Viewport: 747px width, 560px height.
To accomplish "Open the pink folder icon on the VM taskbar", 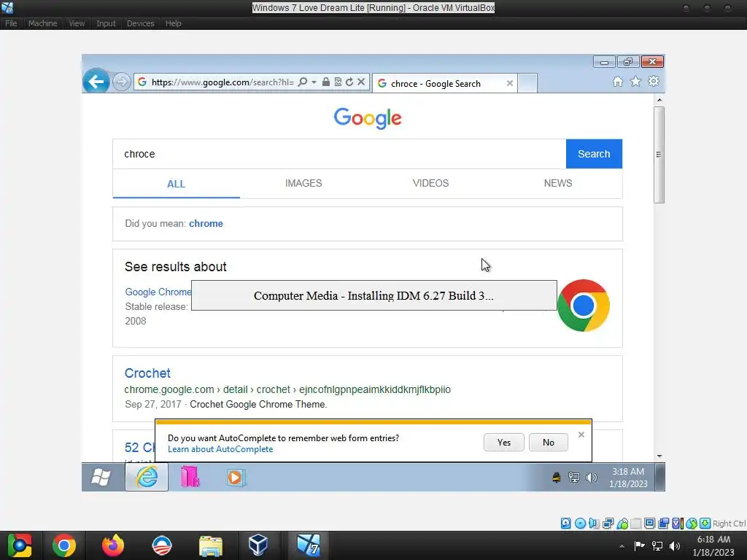I will (x=190, y=477).
